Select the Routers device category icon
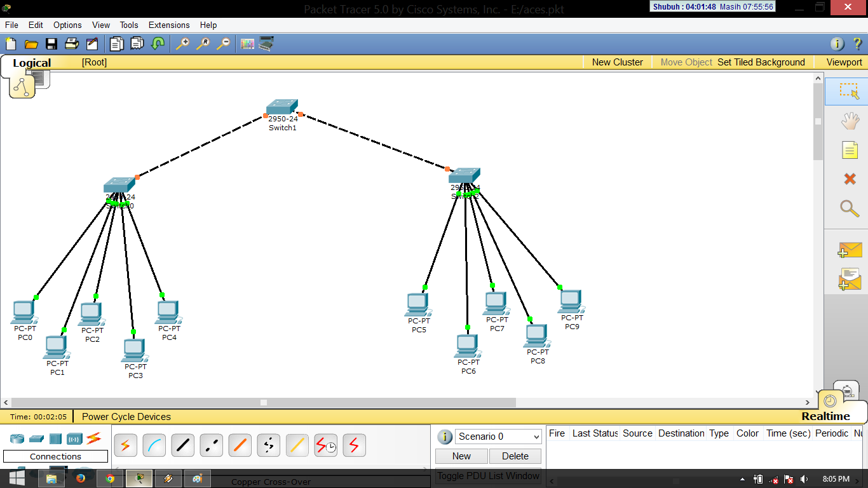This screenshot has height=488, width=868. [x=17, y=438]
